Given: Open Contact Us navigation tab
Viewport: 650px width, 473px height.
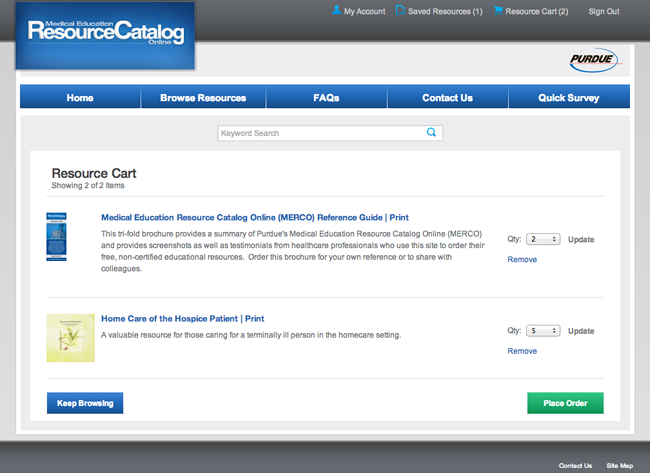Looking at the screenshot, I should coord(447,97).
